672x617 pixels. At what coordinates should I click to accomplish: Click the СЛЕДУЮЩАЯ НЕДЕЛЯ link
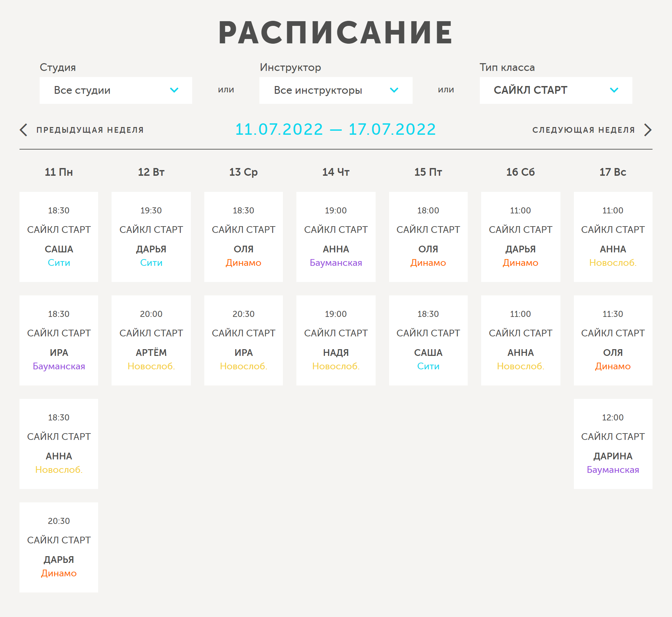coord(584,130)
